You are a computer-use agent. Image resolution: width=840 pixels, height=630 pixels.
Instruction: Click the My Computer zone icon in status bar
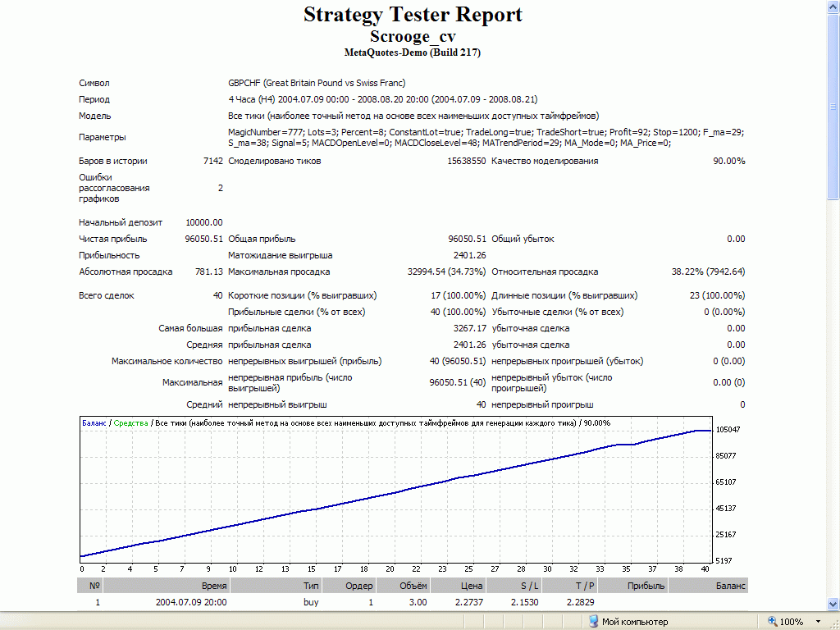(593, 622)
